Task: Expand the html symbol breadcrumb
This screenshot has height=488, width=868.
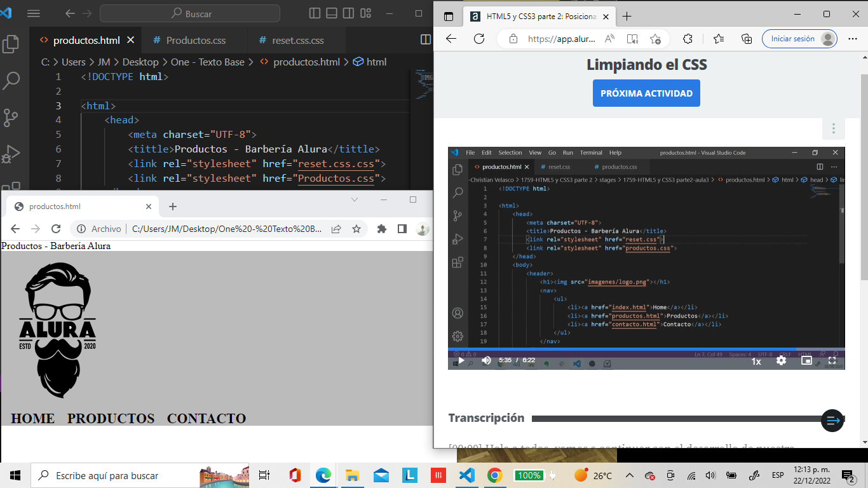Action: (369, 62)
